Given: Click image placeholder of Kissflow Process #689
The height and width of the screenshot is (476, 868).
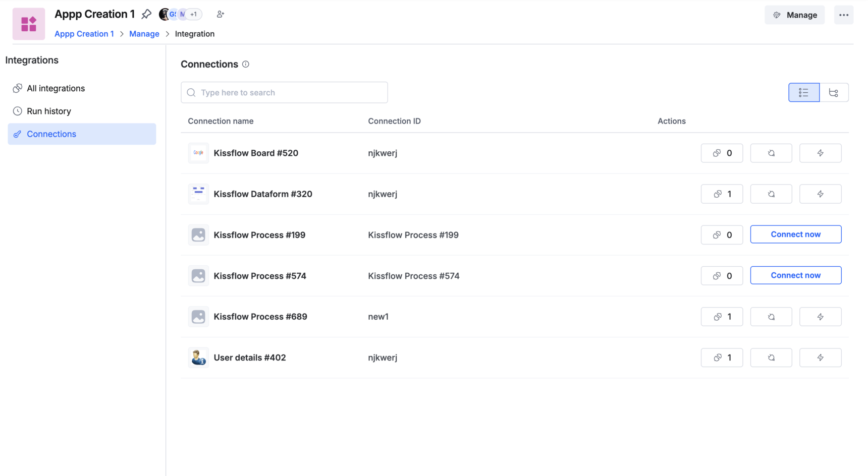Looking at the screenshot, I should [x=198, y=317].
